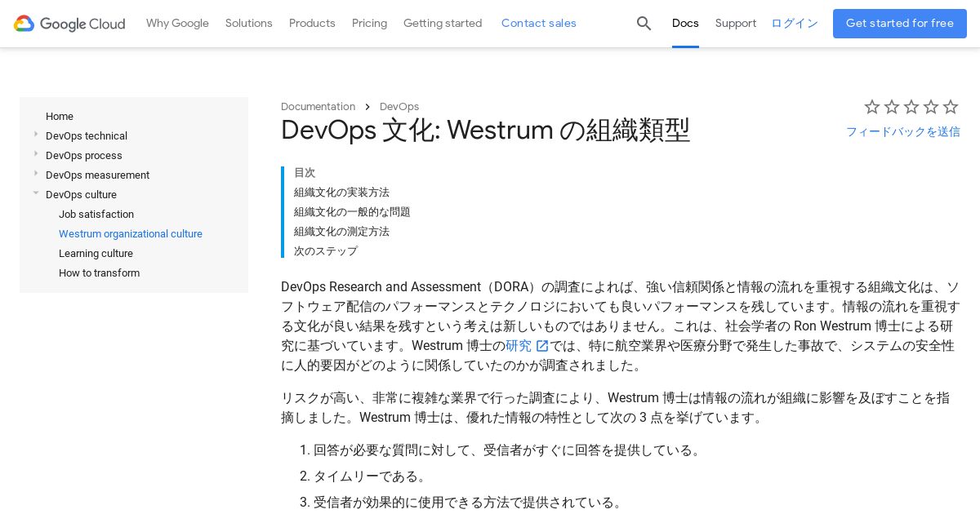Open the search magnifier icon

point(644,24)
